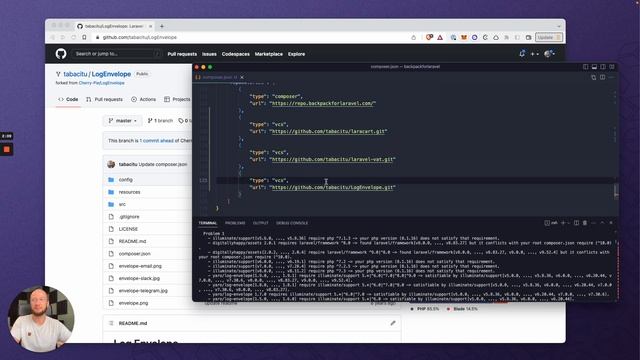The image size is (640, 360).
Task: Split the terminal with the split icon
Action: [x=576, y=223]
